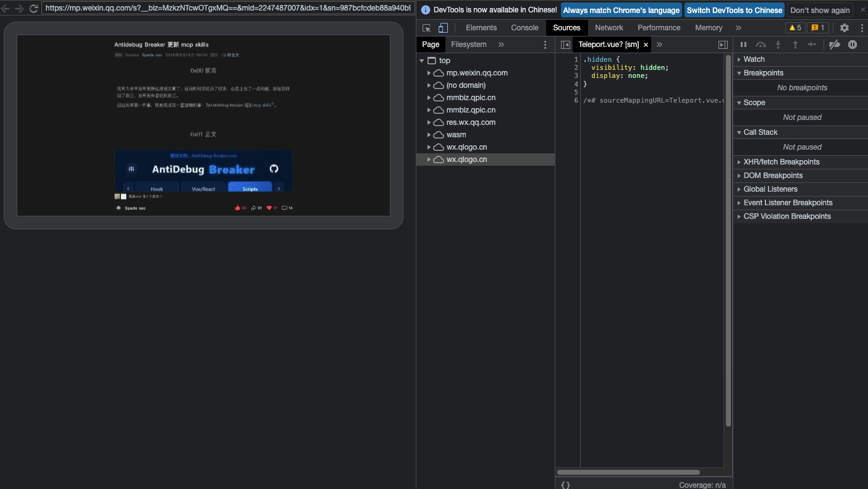
Task: Click the Step arrow icon
Action: pos(812,45)
